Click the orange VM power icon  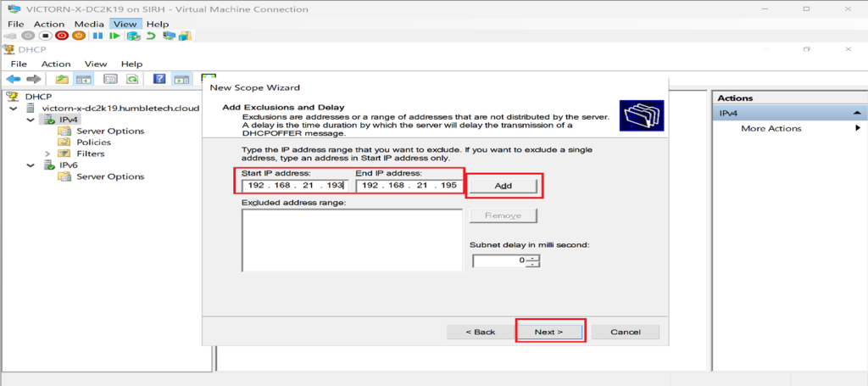point(78,36)
